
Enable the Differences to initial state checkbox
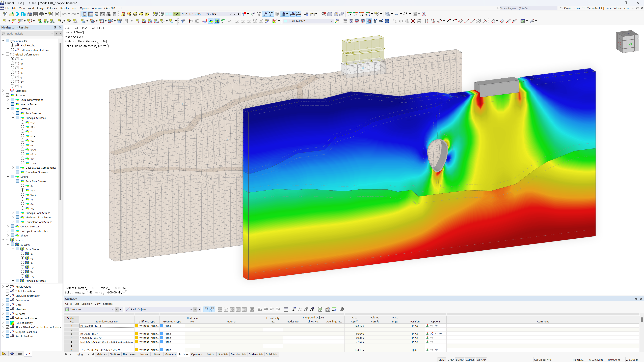tap(12, 50)
